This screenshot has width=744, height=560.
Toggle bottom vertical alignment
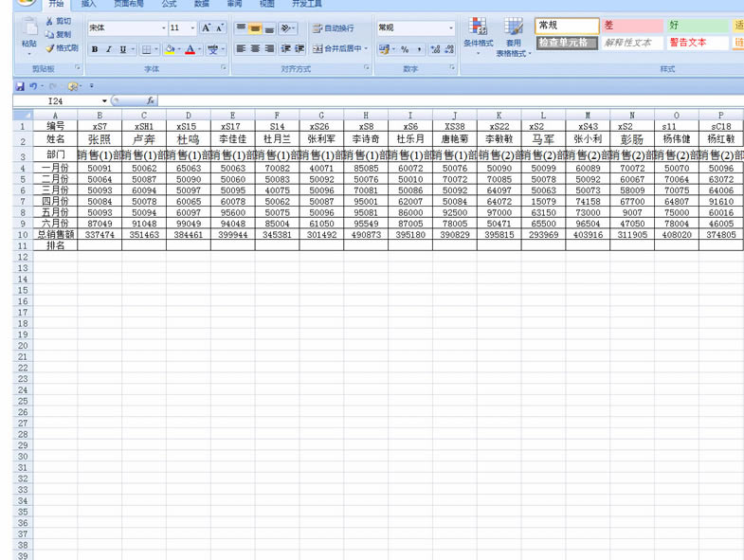pyautogui.click(x=269, y=28)
